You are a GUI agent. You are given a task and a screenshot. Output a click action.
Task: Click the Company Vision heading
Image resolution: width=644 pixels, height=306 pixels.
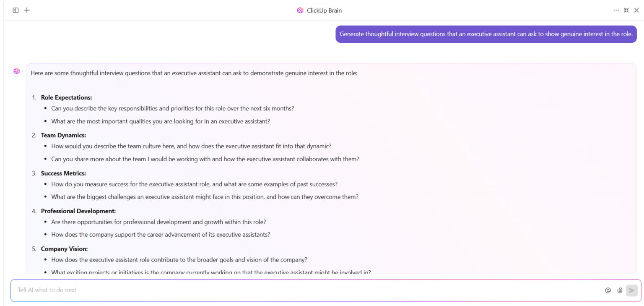click(64, 248)
